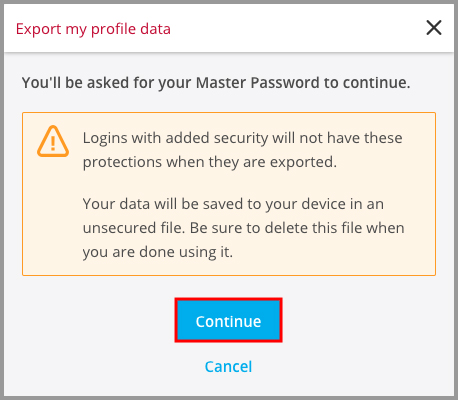Close the export dialog with X
This screenshot has height=400, width=458.
coord(434,28)
